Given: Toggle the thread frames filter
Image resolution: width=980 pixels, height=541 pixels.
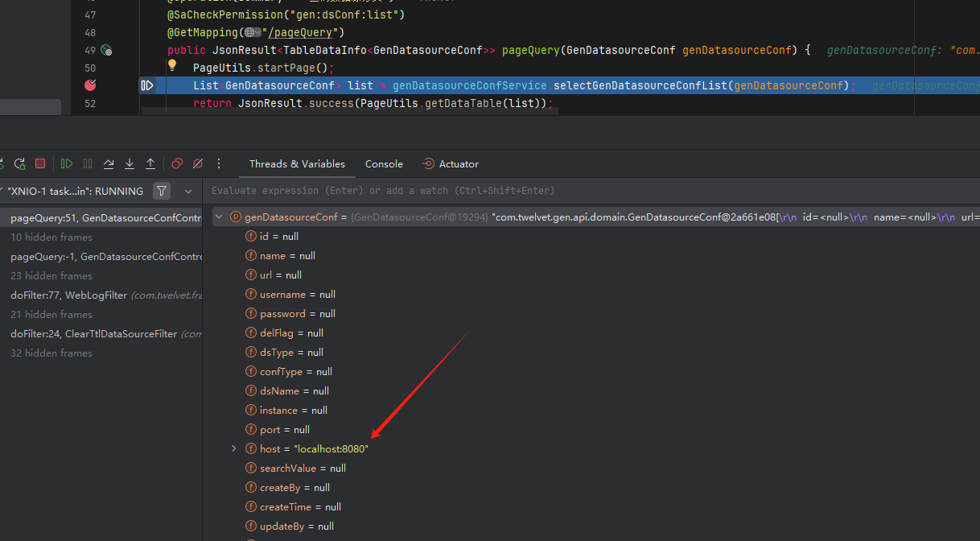Looking at the screenshot, I should click(x=162, y=192).
